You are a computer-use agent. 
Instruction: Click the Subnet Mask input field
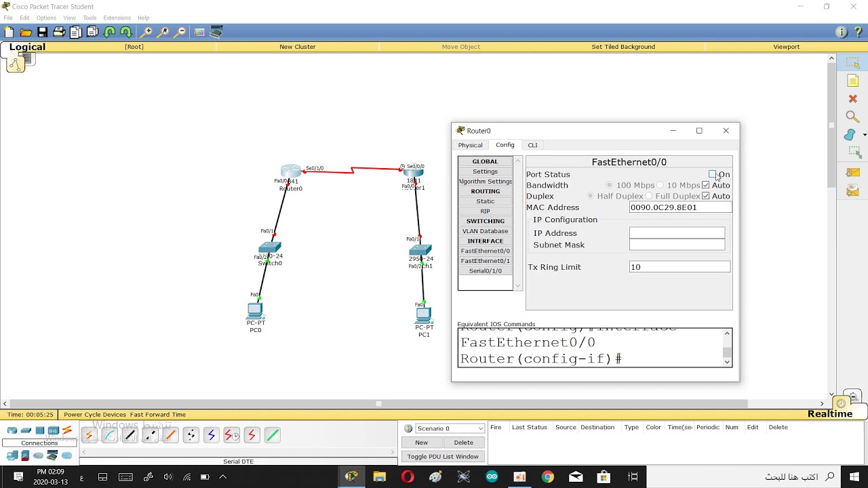click(x=677, y=245)
